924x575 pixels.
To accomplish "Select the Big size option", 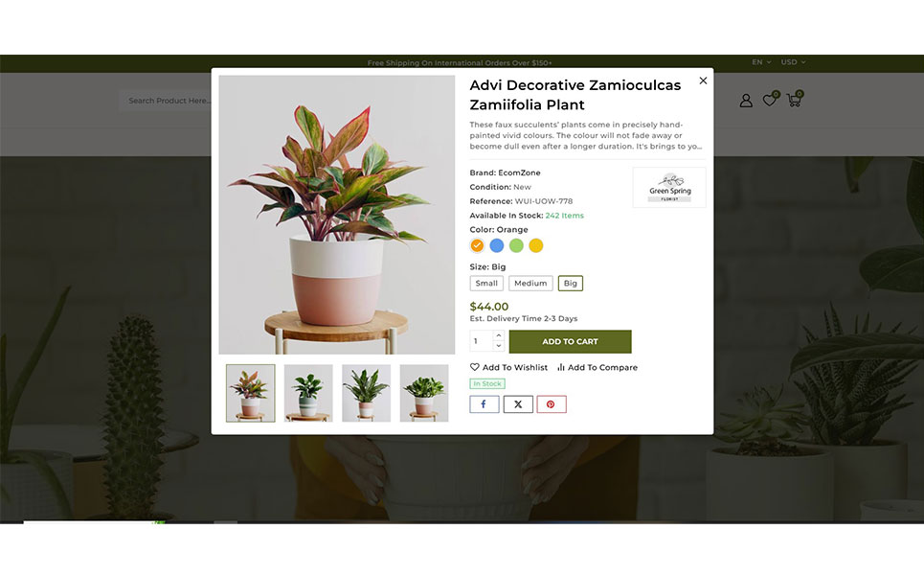I will pyautogui.click(x=570, y=283).
